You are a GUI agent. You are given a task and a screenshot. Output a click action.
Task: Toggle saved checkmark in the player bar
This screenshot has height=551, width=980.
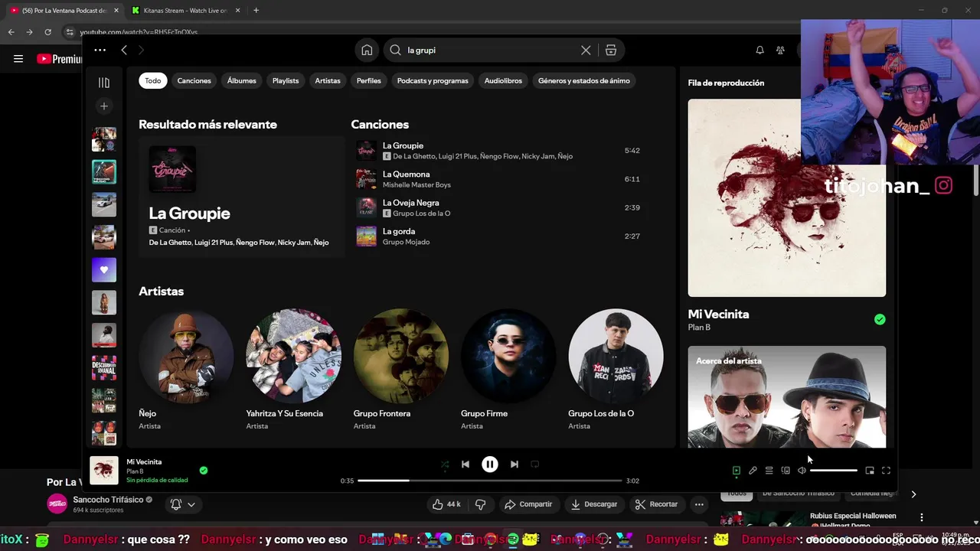point(203,471)
